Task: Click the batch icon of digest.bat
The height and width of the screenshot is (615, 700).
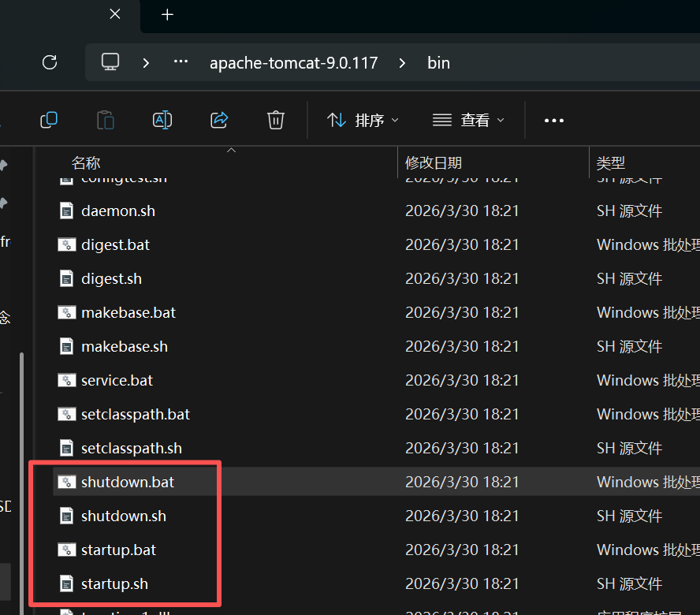Action: [66, 244]
